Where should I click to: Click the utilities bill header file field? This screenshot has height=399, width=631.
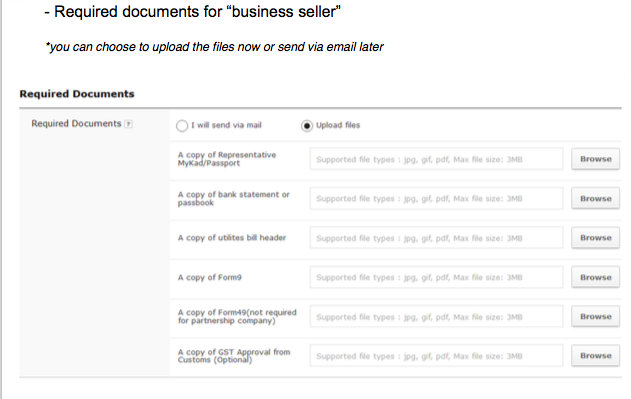(436, 238)
